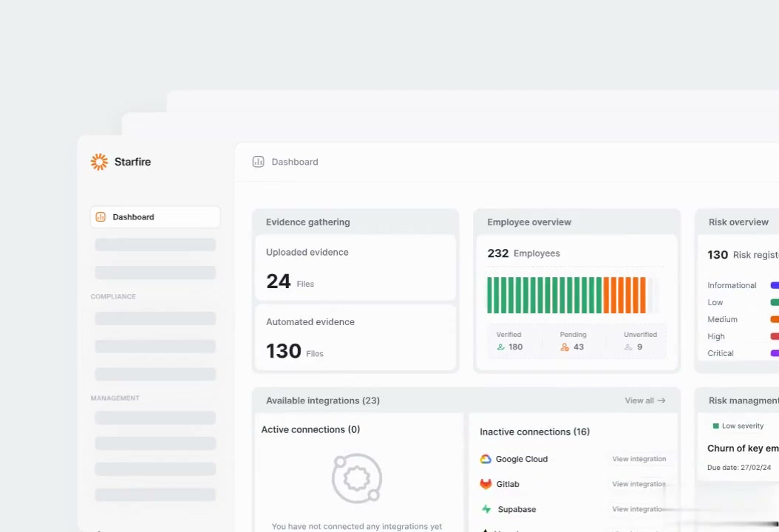
Task: Click the Supabase bolt logo icon
Action: point(486,509)
